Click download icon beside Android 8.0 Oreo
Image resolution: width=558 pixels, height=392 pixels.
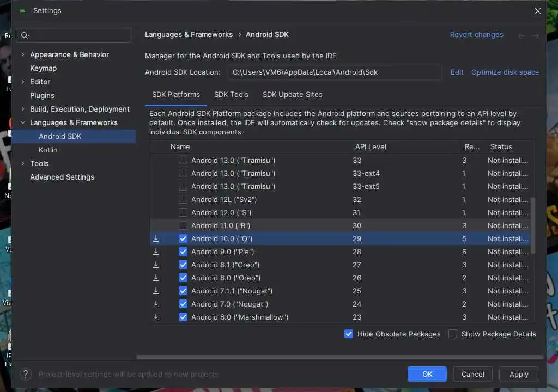156,278
